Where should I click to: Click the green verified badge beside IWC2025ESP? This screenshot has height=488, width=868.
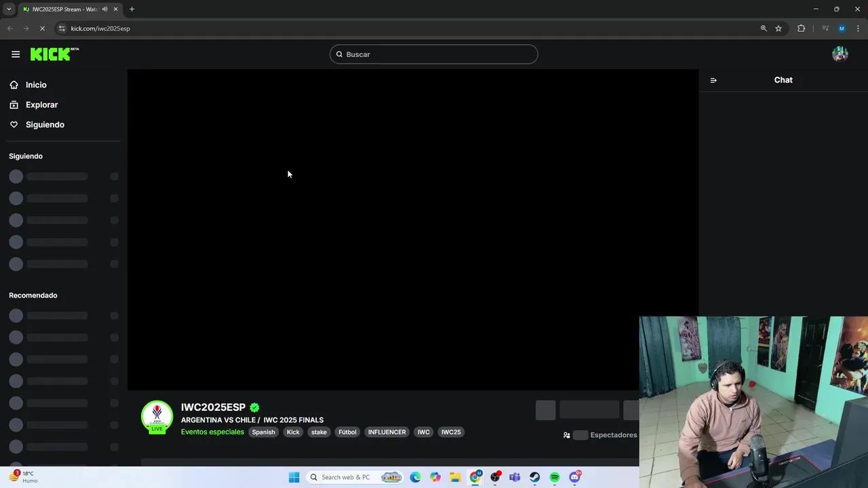pyautogui.click(x=255, y=407)
